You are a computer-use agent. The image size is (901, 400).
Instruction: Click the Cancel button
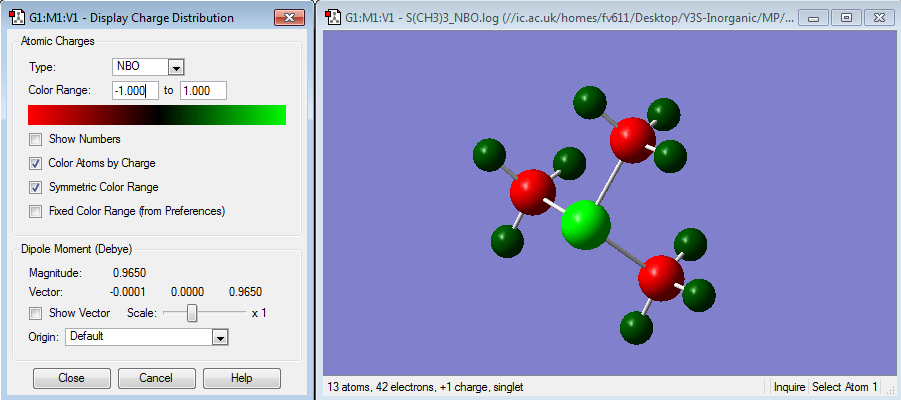click(x=156, y=378)
